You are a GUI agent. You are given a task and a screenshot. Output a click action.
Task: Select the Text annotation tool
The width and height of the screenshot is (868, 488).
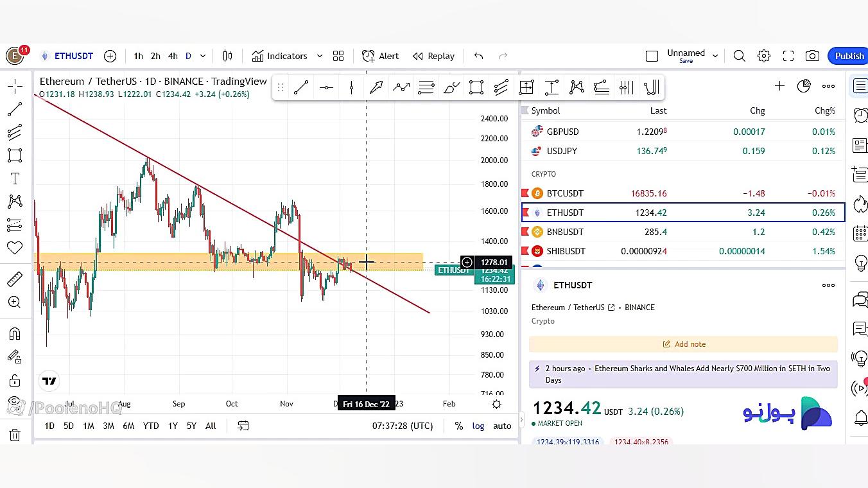coord(15,179)
